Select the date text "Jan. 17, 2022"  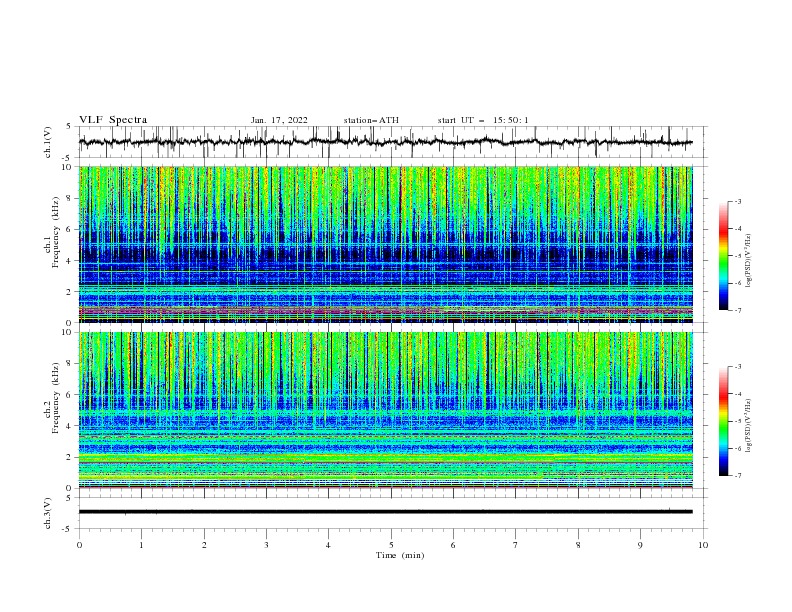(279, 120)
